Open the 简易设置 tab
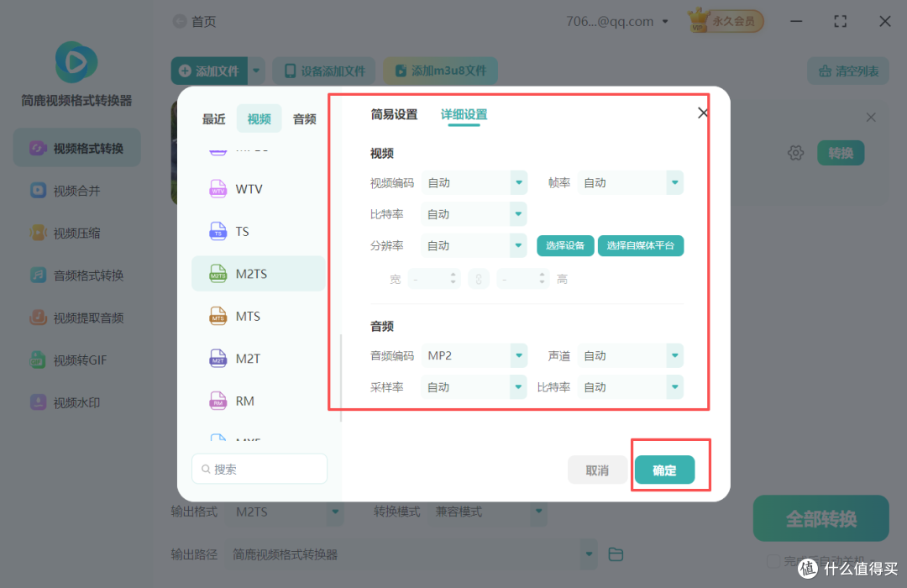Viewport: 907px width, 588px height. (394, 114)
